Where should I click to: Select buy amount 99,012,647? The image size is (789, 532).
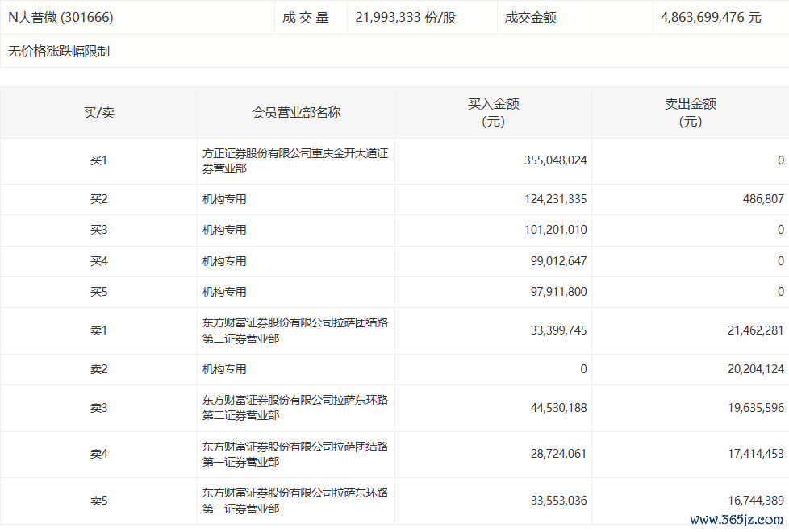click(x=558, y=261)
